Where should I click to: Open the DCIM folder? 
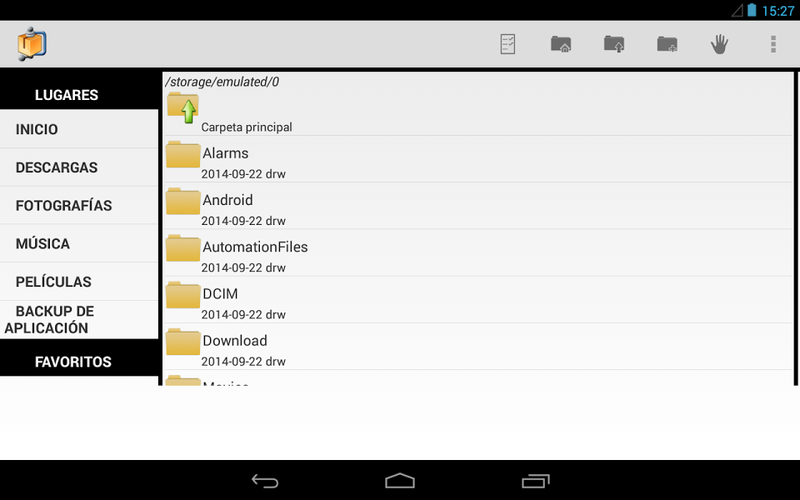coord(478,300)
